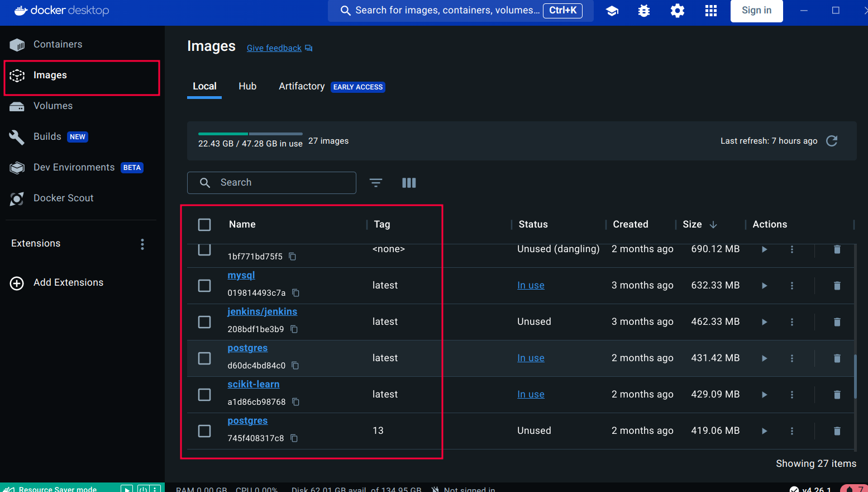Open the filter options icon

coord(376,183)
